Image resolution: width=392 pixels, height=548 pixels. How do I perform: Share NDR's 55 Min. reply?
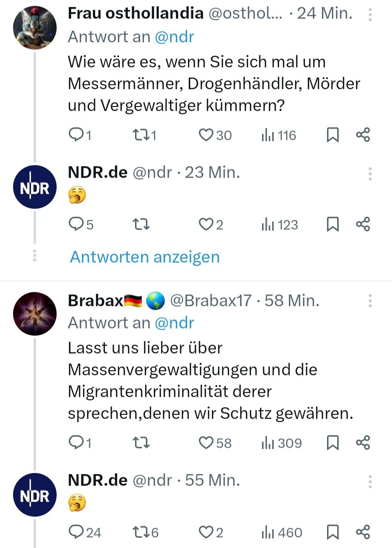363,532
